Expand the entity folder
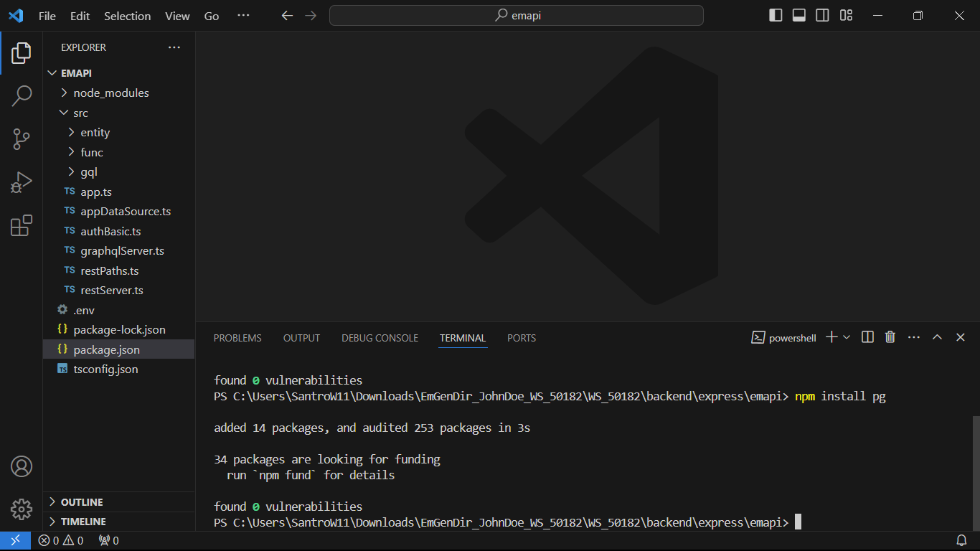The image size is (980, 551). click(119, 133)
